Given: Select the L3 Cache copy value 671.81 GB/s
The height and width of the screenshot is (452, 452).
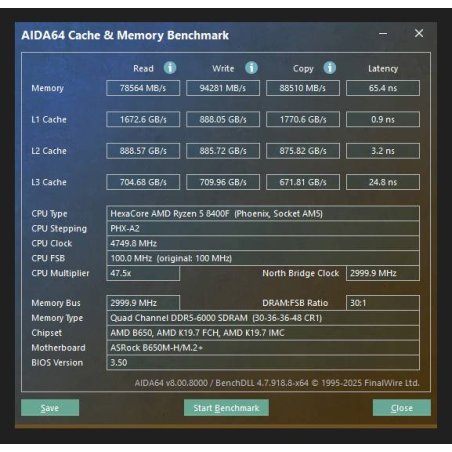Looking at the screenshot, I should pyautogui.click(x=303, y=182).
